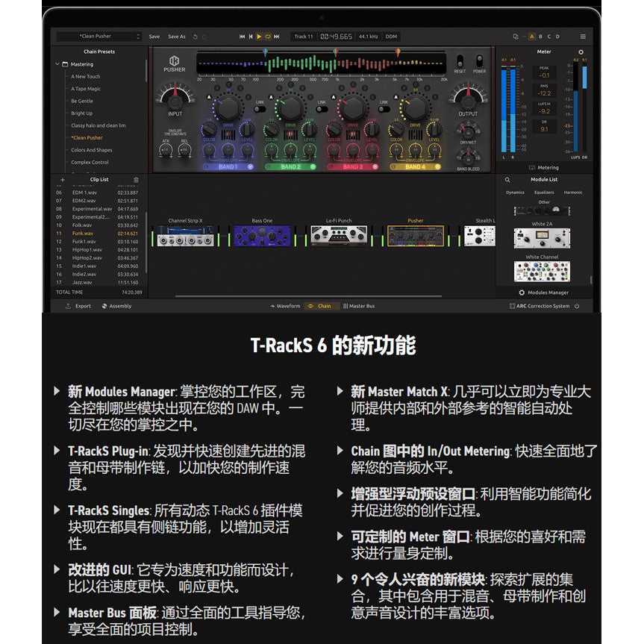
Task: Select snapshot A
Action: pyautogui.click(x=532, y=37)
